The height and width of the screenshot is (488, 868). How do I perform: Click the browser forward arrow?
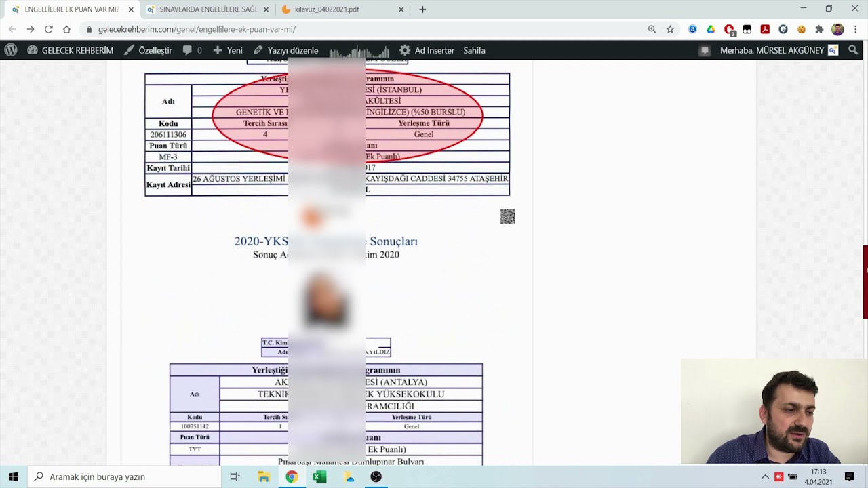point(31,29)
